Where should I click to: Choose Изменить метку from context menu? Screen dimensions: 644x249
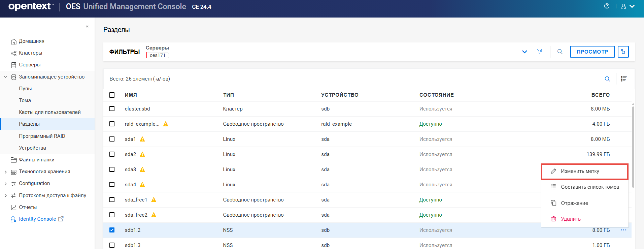coord(580,171)
